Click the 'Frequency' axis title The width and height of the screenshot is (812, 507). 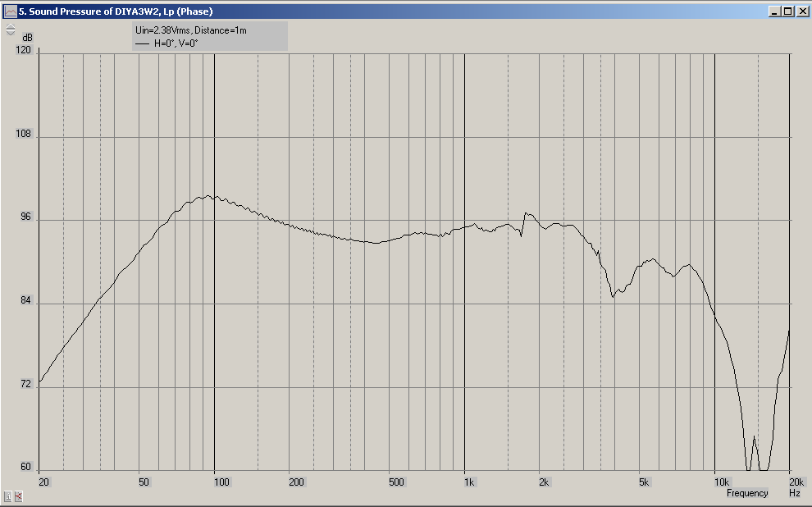tap(747, 493)
